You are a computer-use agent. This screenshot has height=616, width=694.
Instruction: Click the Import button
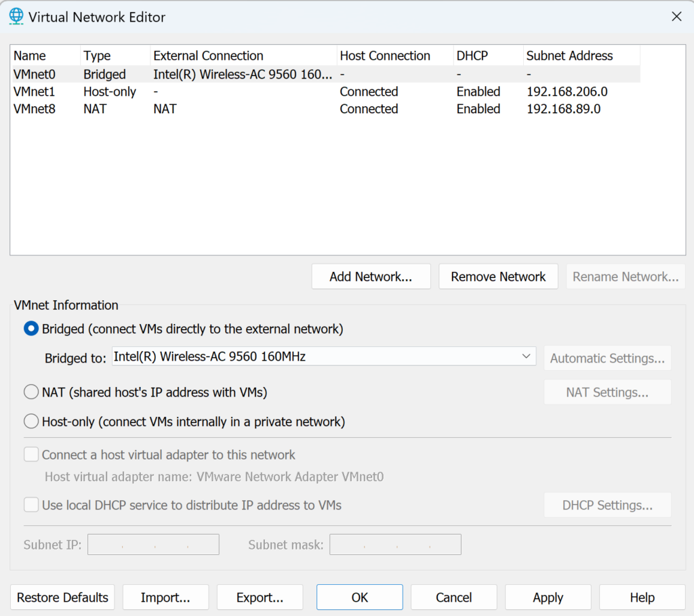[x=165, y=598]
